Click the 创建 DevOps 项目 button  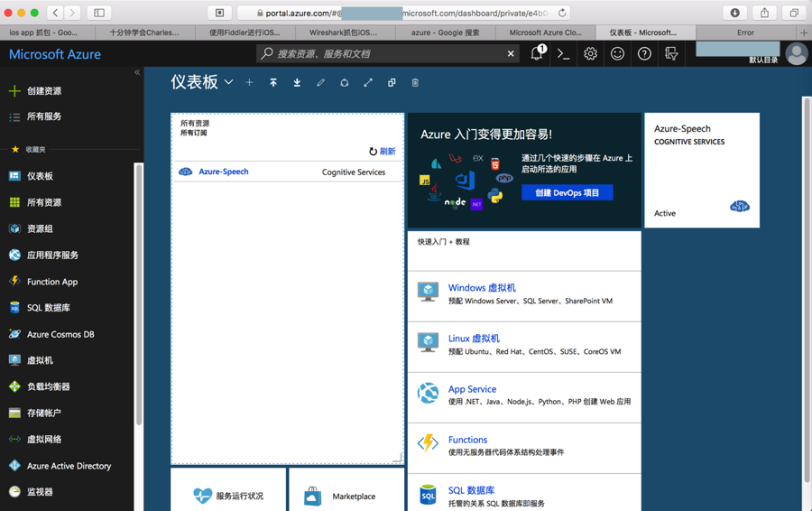(x=567, y=192)
